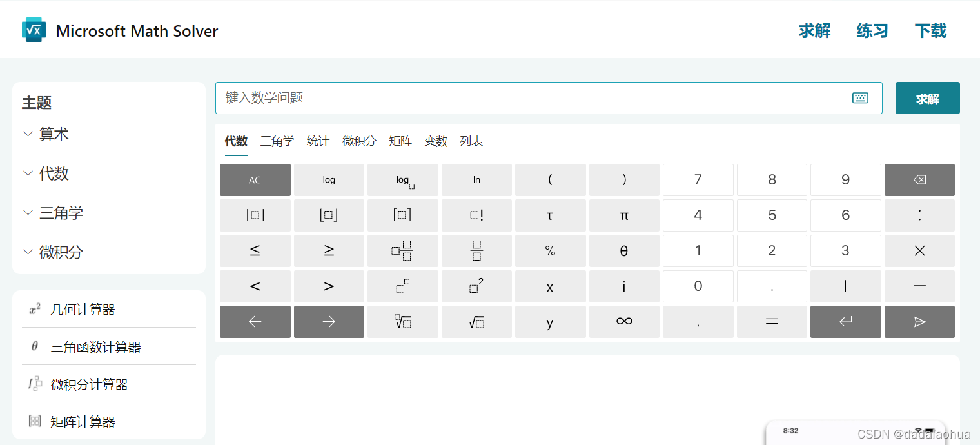Click the backspace delete key

[x=919, y=180]
